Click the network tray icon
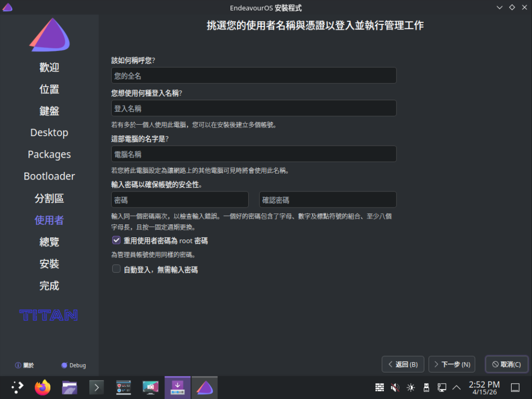This screenshot has height=399, width=532. tap(441, 388)
